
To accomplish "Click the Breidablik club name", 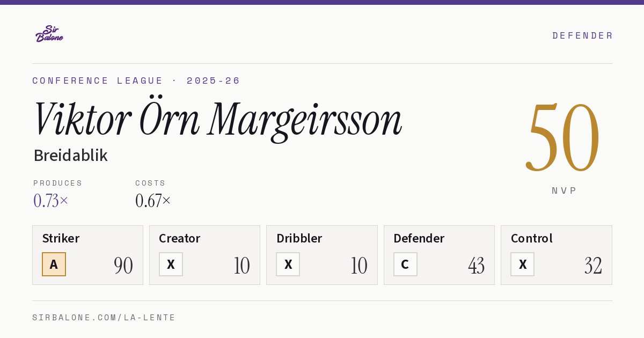I will [70, 156].
